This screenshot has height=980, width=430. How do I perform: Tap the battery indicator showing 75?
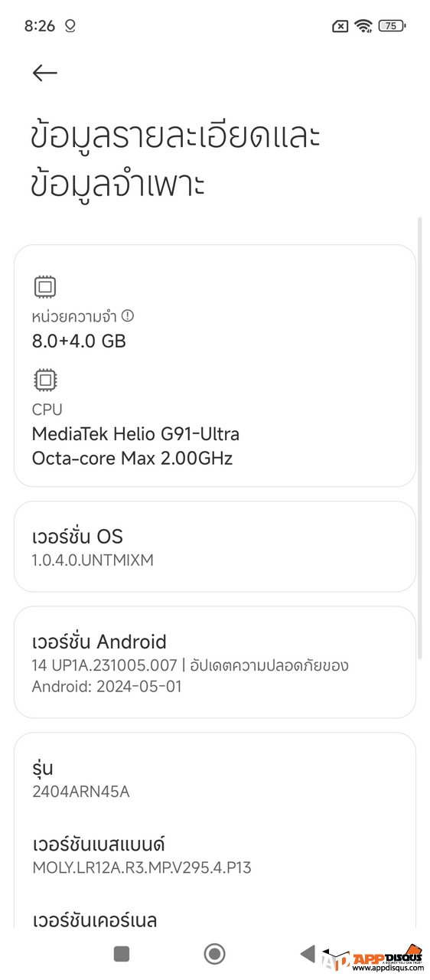click(392, 26)
